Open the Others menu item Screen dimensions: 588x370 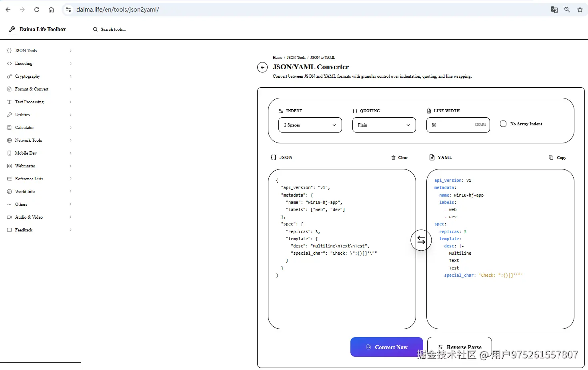[40, 204]
